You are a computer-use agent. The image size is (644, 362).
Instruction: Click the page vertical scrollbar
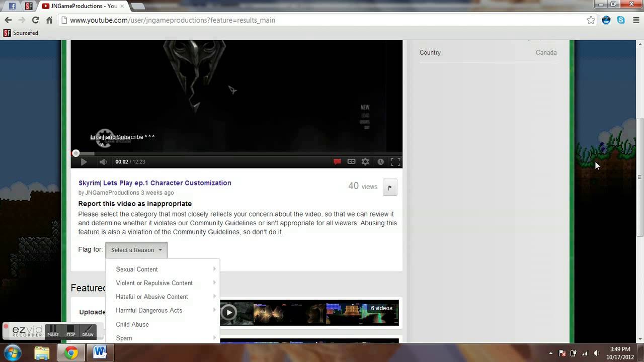tap(640, 177)
